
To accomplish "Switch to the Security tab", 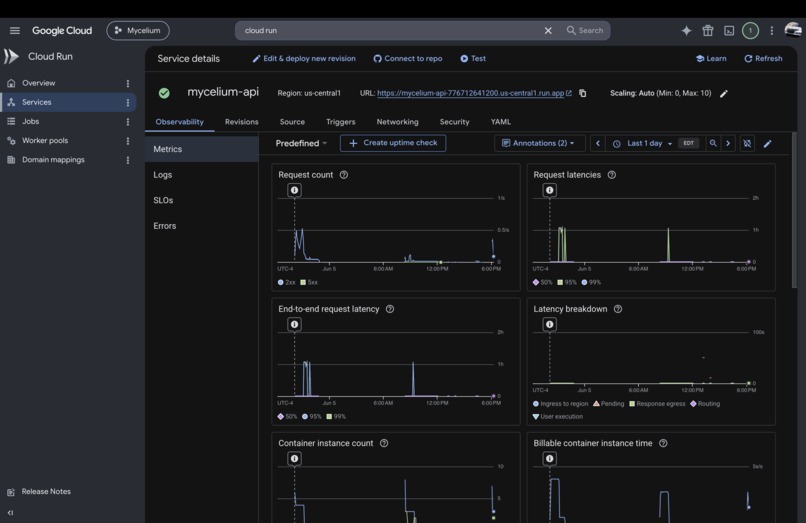I will tap(454, 122).
